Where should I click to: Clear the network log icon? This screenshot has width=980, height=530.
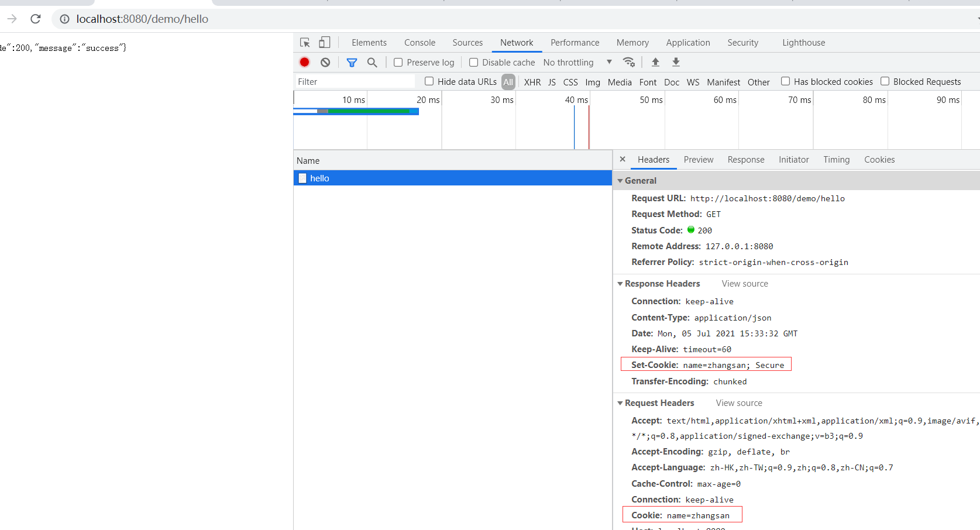325,62
